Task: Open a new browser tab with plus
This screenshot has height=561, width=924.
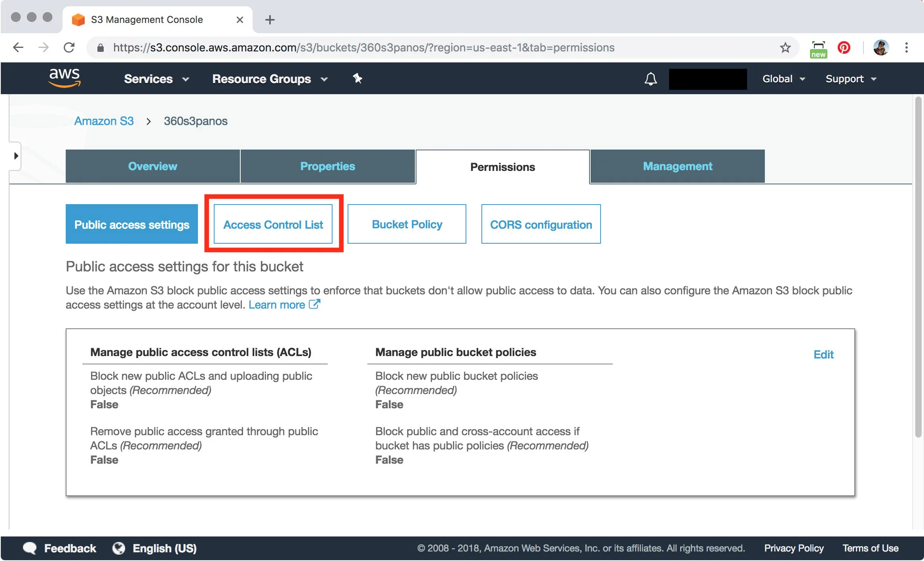Action: pyautogui.click(x=270, y=20)
